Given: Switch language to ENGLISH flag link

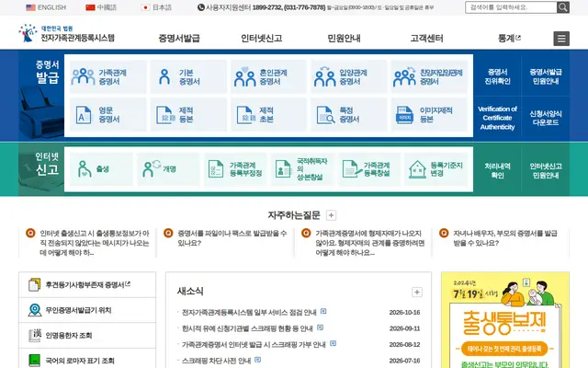Looking at the screenshot, I should click(46, 7).
